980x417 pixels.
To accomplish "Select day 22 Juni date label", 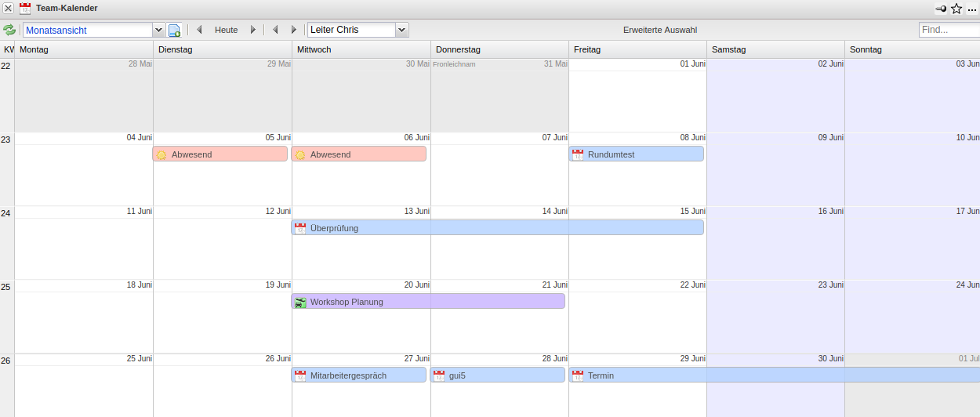I will tap(692, 285).
